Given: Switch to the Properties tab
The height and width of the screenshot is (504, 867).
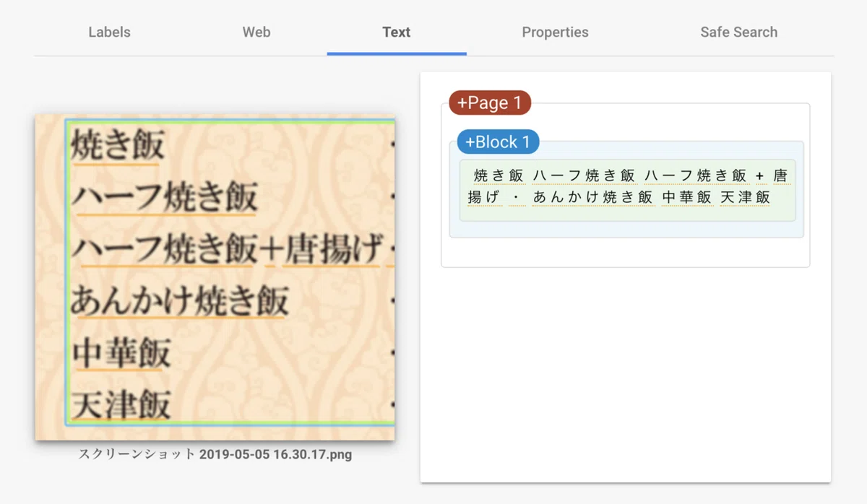Looking at the screenshot, I should click(x=555, y=32).
